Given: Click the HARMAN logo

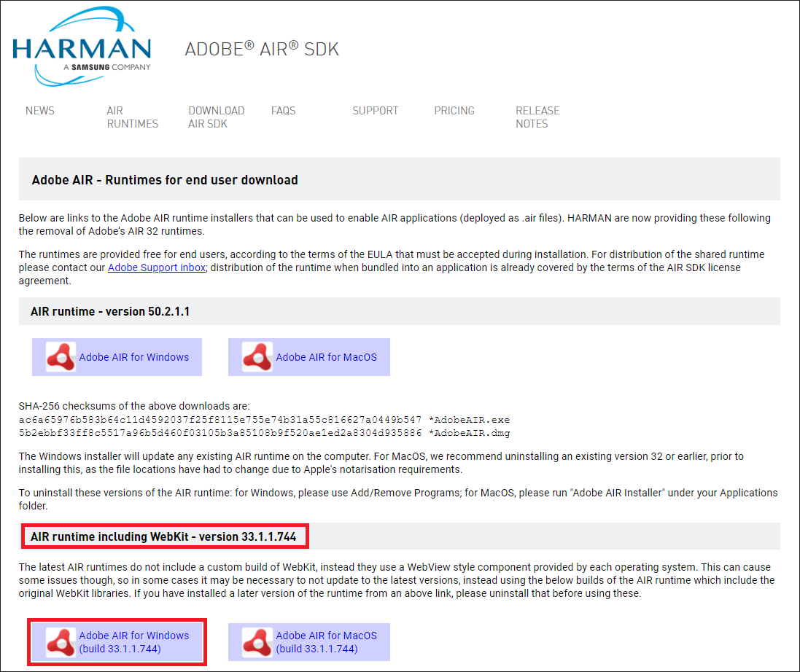Looking at the screenshot, I should (x=82, y=47).
